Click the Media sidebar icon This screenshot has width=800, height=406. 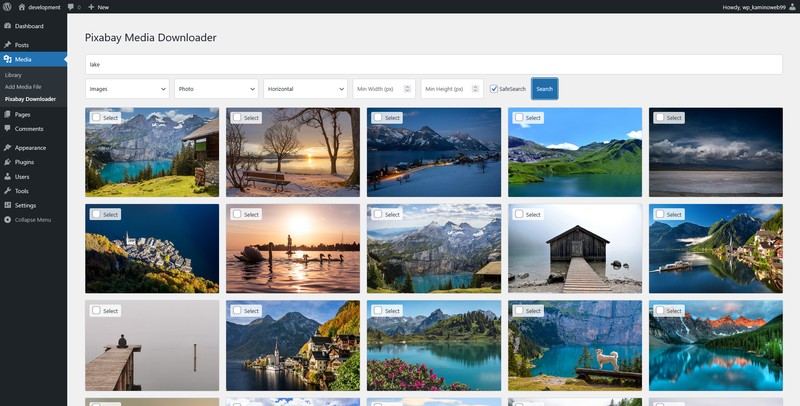(8, 59)
